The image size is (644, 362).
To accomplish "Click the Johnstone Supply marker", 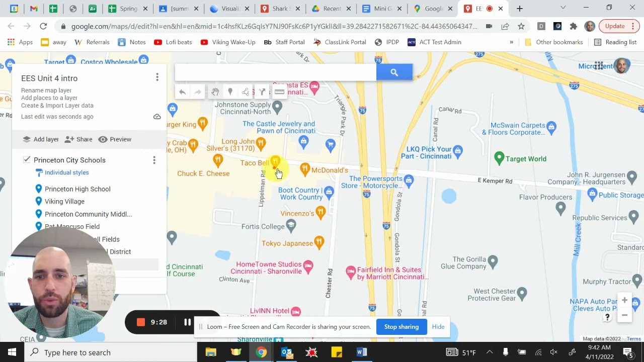I will click(277, 107).
